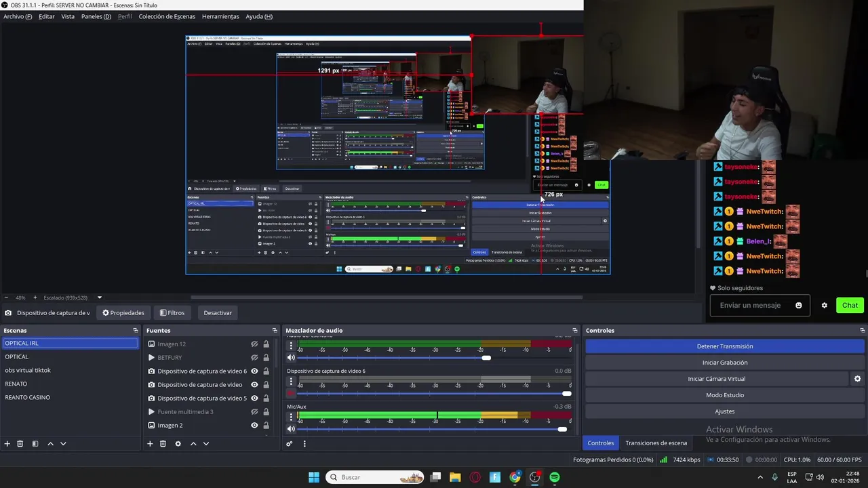The width and height of the screenshot is (868, 488).
Task: Click Detener Transmisión button
Action: tap(725, 346)
